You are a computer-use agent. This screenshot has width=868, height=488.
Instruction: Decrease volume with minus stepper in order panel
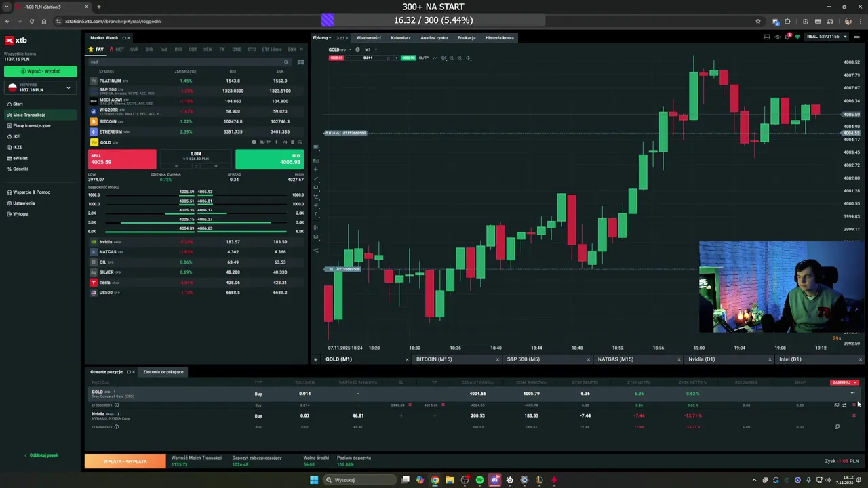click(176, 166)
